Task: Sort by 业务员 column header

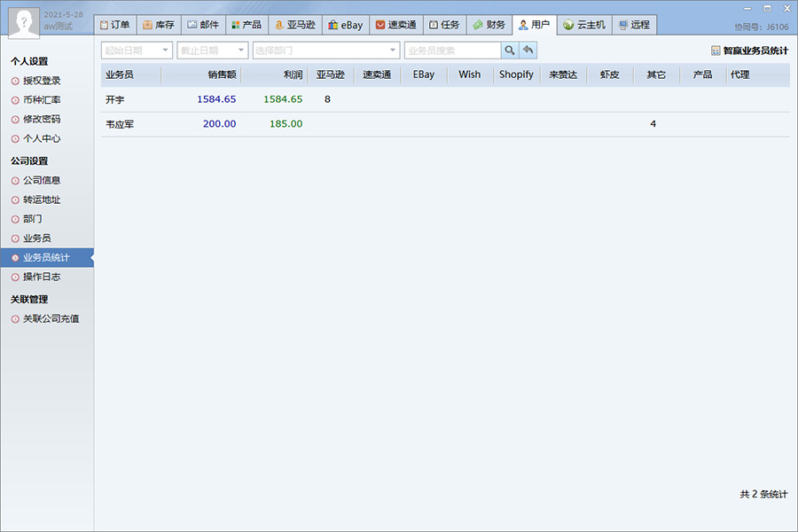Action: pyautogui.click(x=131, y=74)
